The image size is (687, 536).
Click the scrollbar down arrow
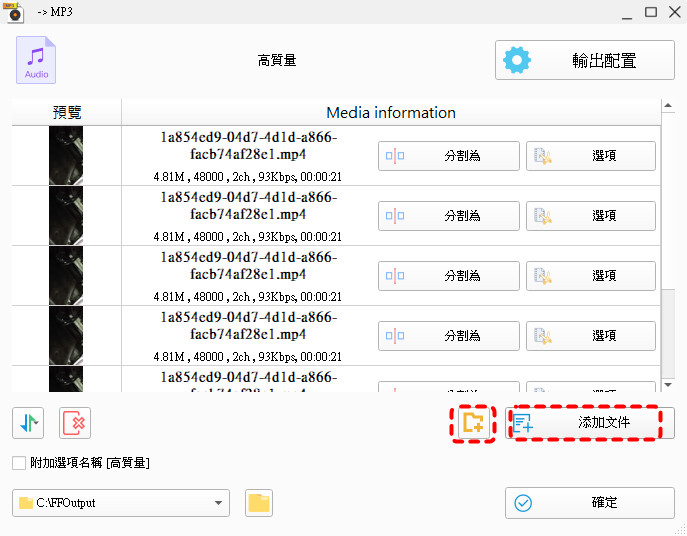(x=668, y=385)
